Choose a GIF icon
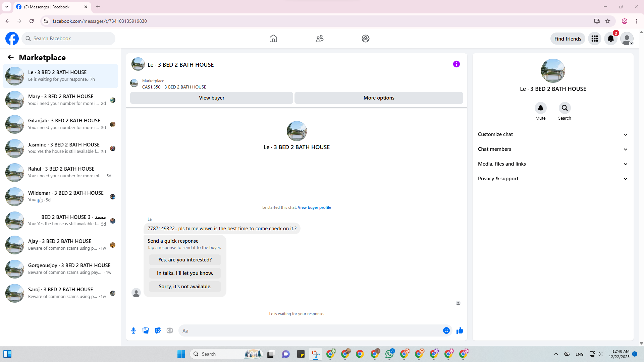This screenshot has width=644, height=362. point(170,330)
